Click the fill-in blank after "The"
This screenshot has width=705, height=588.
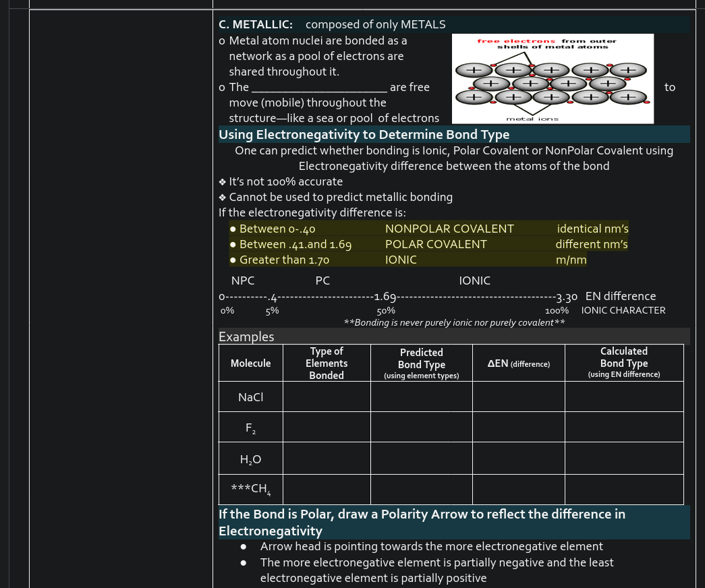(318, 88)
